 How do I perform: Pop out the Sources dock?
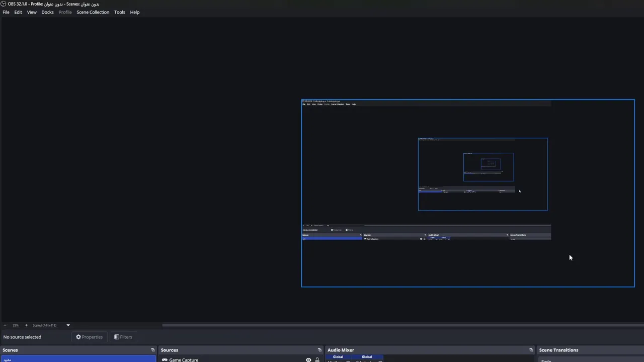coord(319,350)
